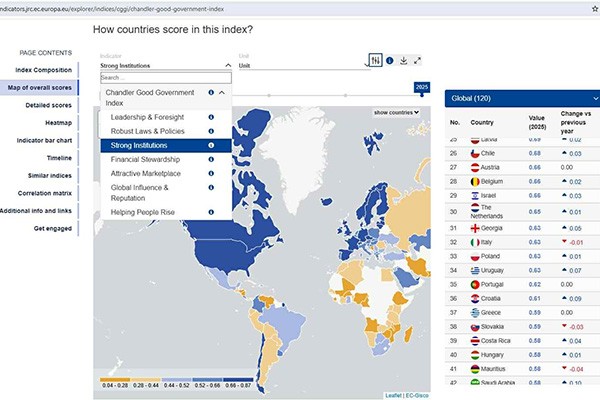The image size is (600, 400).
Task: Open the Unit dropdown
Action: click(x=304, y=65)
